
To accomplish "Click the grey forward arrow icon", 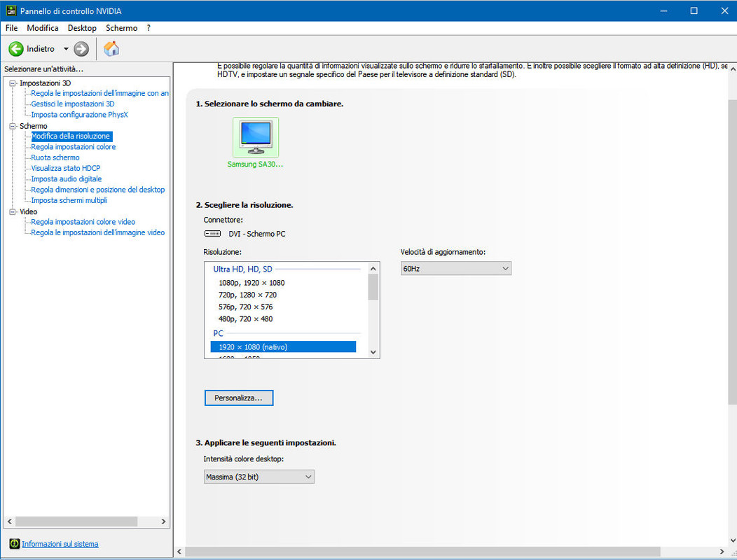I will tap(81, 49).
